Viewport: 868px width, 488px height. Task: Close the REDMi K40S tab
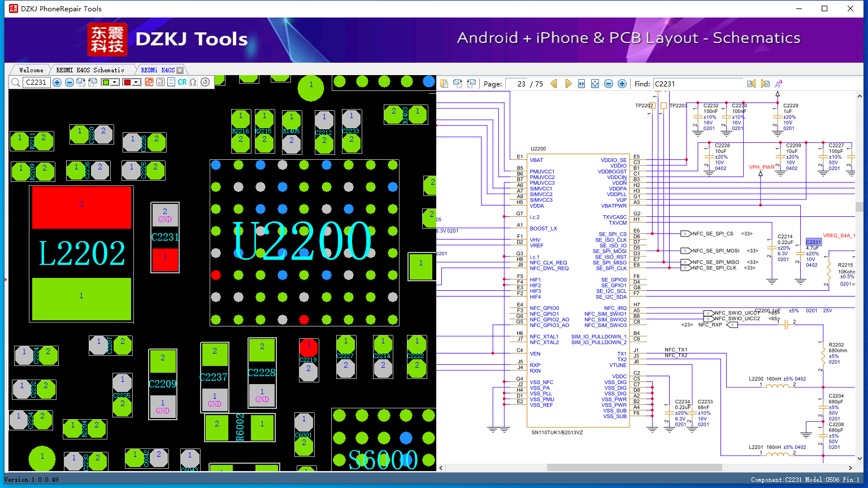point(180,70)
